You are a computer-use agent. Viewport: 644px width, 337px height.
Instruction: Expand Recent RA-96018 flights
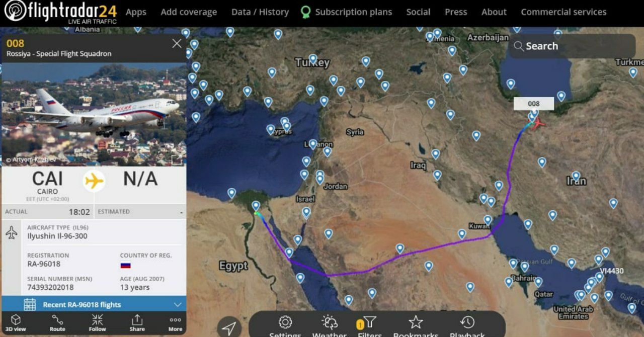[x=94, y=304]
